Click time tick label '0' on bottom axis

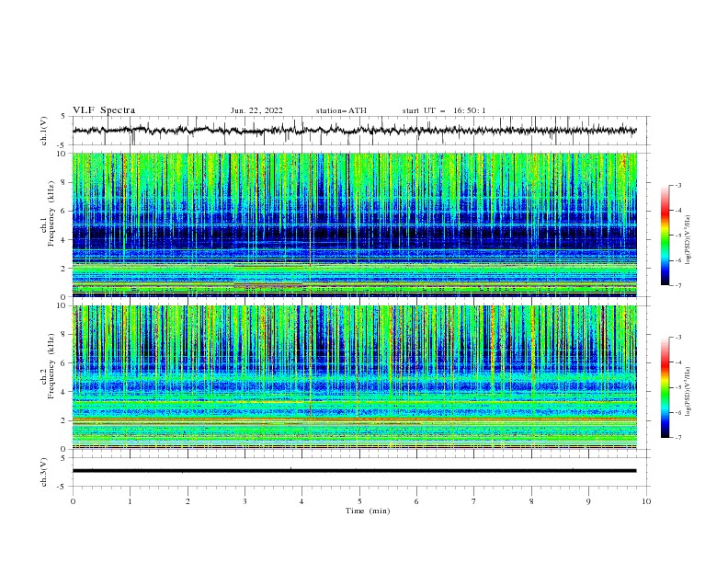click(x=73, y=501)
